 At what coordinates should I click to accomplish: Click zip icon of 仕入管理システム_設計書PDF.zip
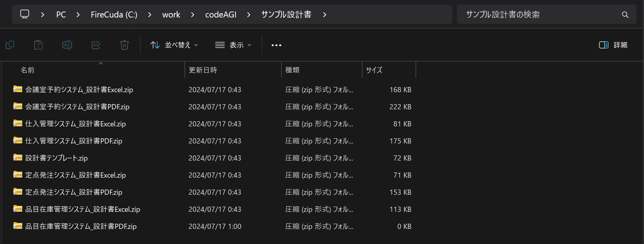pos(18,140)
